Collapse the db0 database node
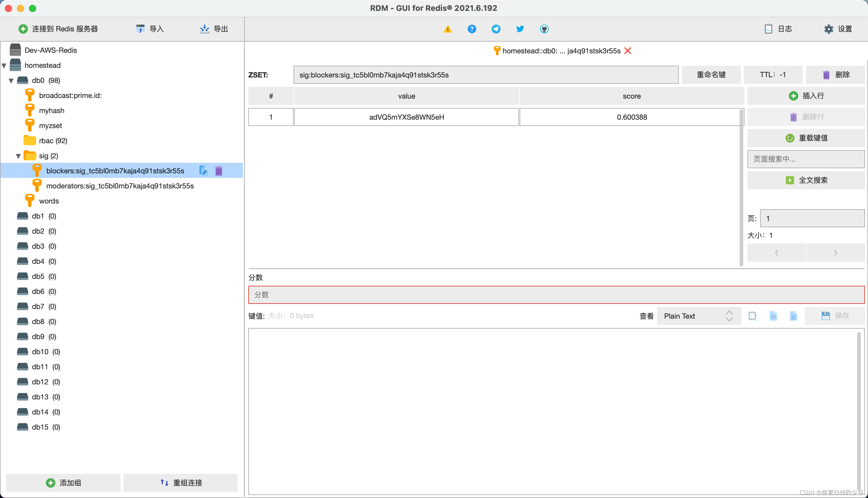The image size is (868, 498). pos(11,80)
